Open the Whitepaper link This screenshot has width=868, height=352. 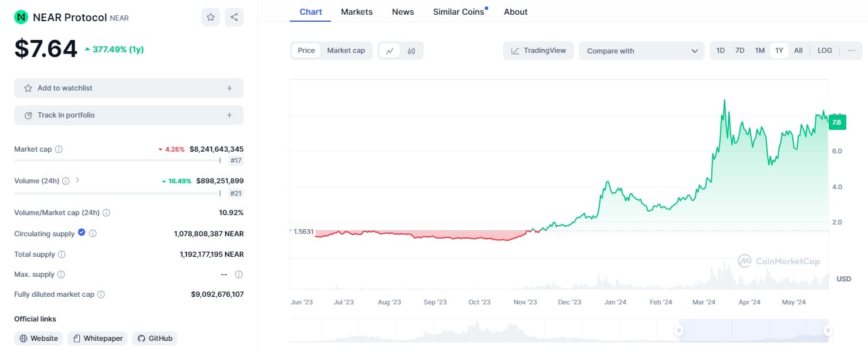(97, 338)
